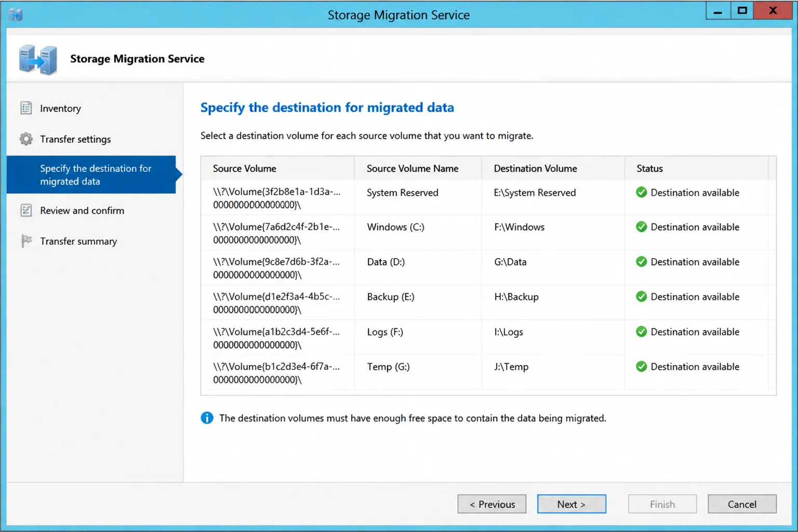Close the Storage Migration Service window
This screenshot has height=532, width=798.
pyautogui.click(x=773, y=11)
